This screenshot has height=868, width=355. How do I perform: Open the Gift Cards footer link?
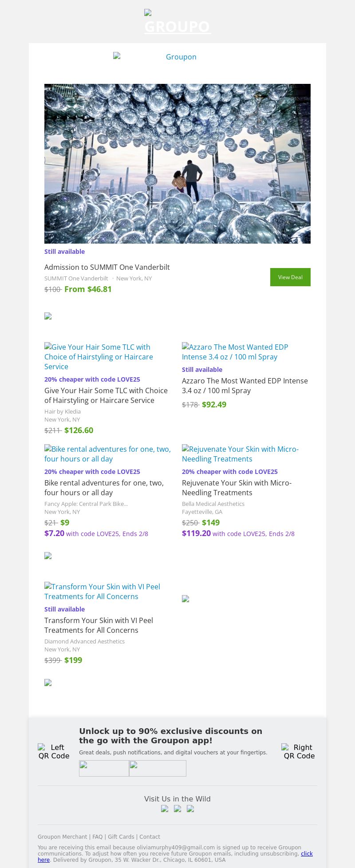121,837
